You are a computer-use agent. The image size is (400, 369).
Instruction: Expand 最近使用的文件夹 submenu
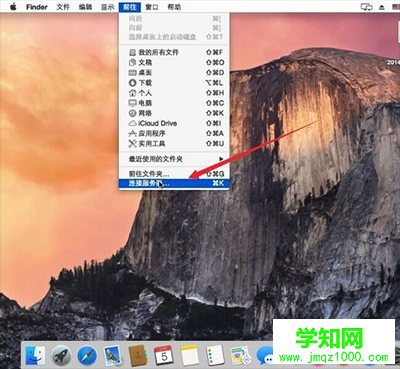point(174,159)
